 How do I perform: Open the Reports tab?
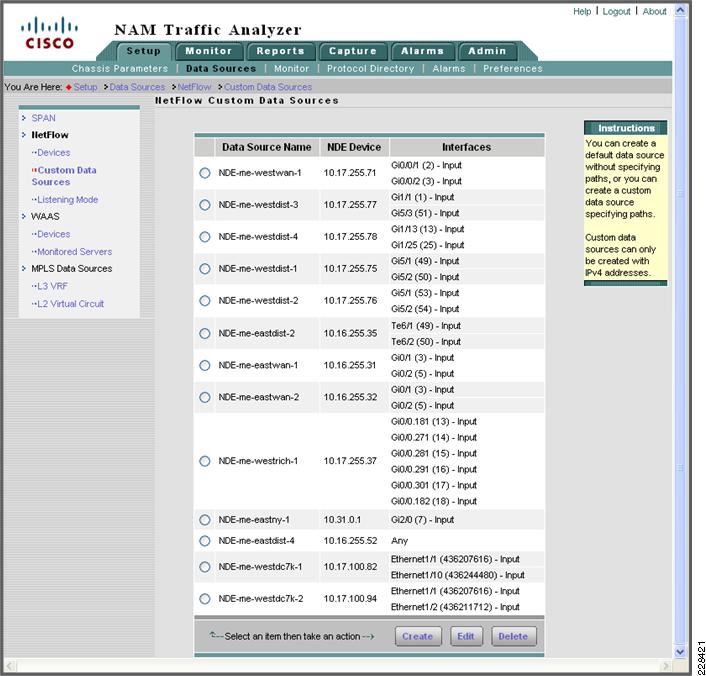tap(281, 51)
